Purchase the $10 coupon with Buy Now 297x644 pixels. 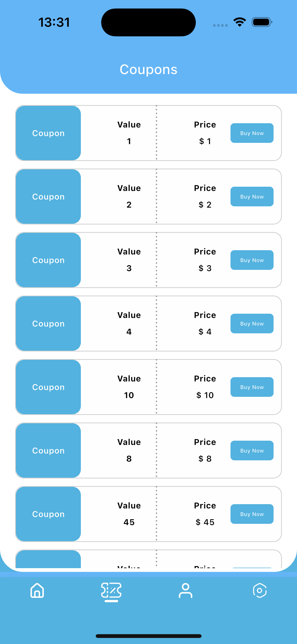point(252,387)
